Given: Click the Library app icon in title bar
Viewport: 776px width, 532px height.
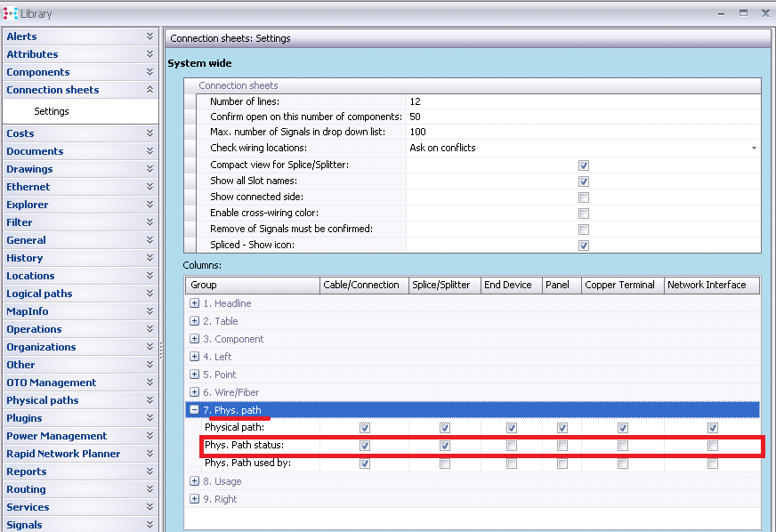Looking at the screenshot, I should point(11,13).
